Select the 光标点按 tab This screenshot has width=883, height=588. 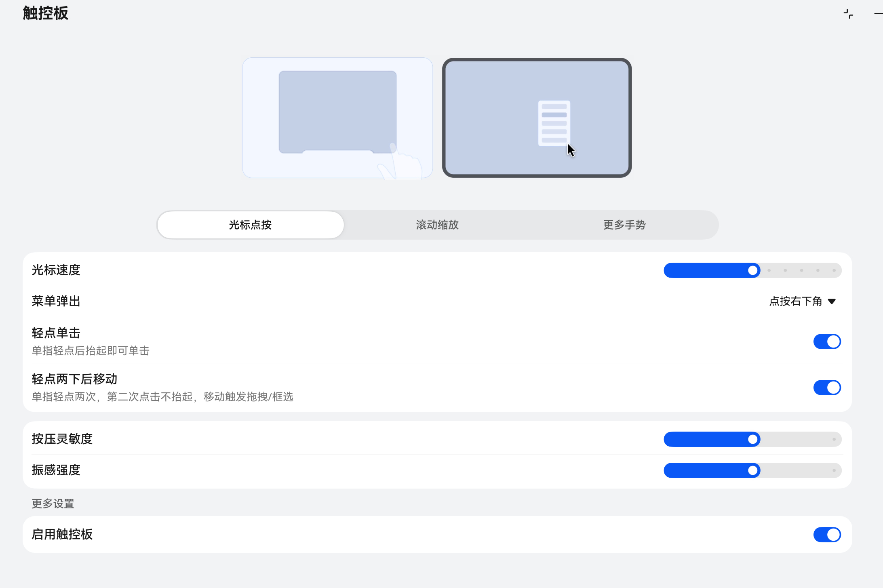[x=250, y=225]
